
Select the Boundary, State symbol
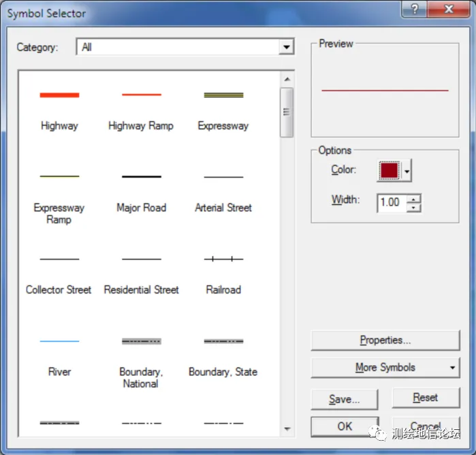tap(223, 341)
